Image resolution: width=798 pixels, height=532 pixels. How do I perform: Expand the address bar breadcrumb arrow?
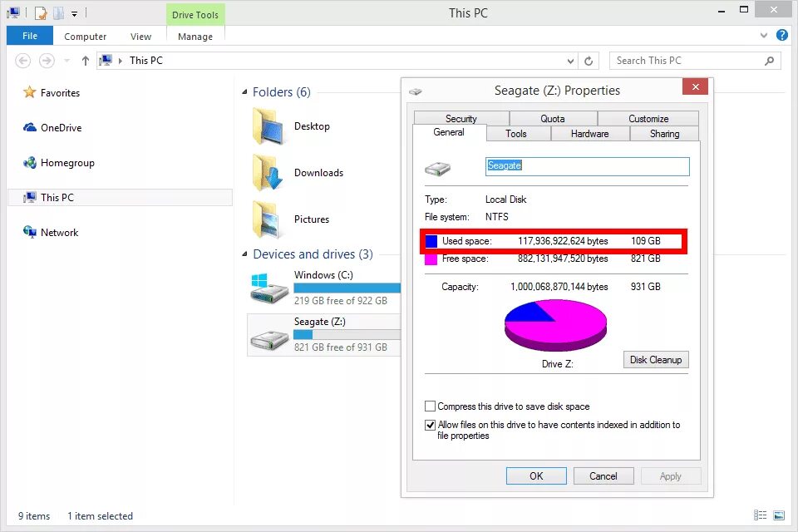coord(121,61)
